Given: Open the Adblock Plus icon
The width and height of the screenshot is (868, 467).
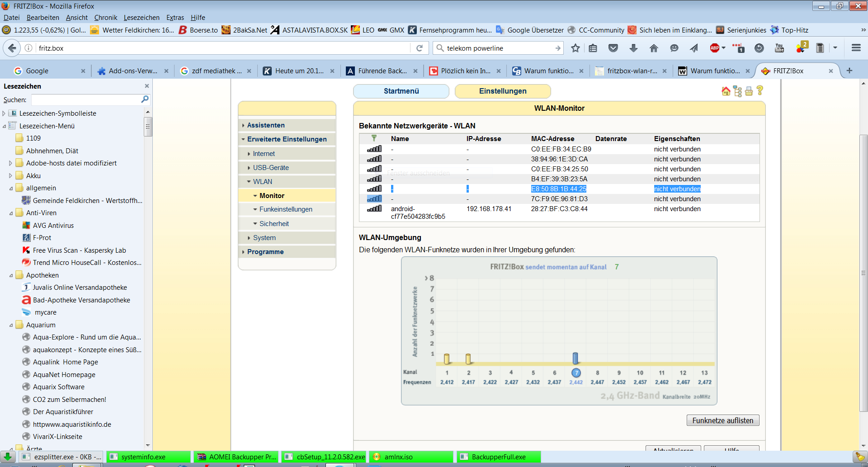Looking at the screenshot, I should point(715,48).
